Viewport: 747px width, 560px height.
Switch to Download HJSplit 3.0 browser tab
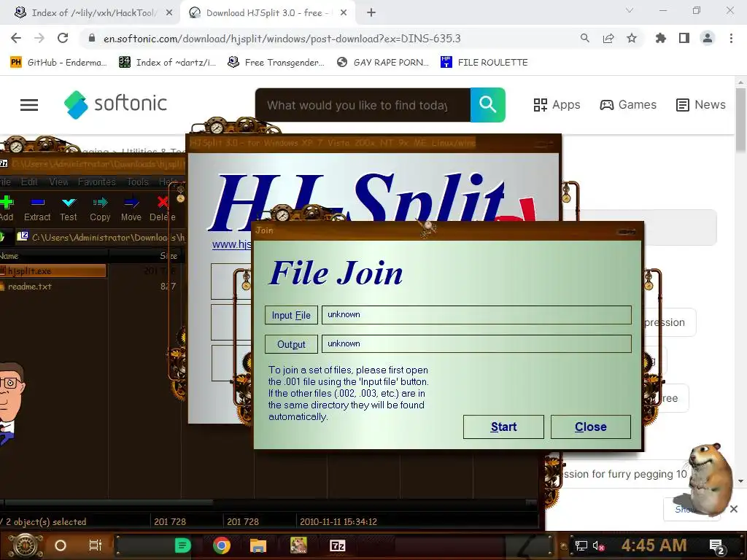(x=267, y=13)
